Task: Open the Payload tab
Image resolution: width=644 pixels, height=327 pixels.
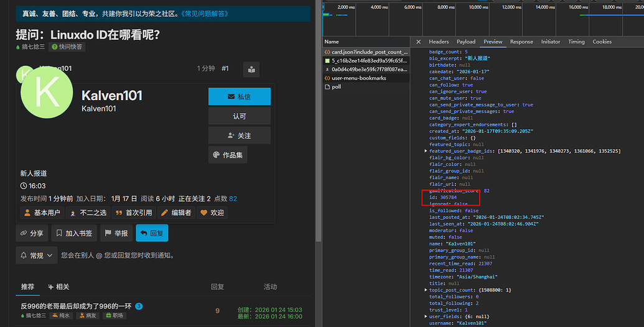Action: pyautogui.click(x=466, y=42)
